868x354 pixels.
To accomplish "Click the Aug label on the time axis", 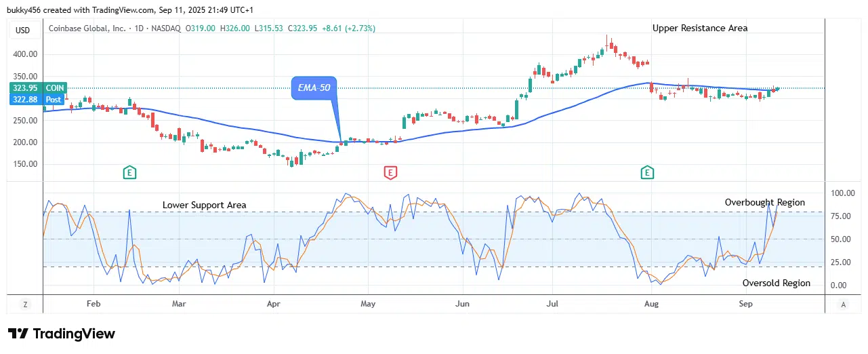I will pos(652,304).
